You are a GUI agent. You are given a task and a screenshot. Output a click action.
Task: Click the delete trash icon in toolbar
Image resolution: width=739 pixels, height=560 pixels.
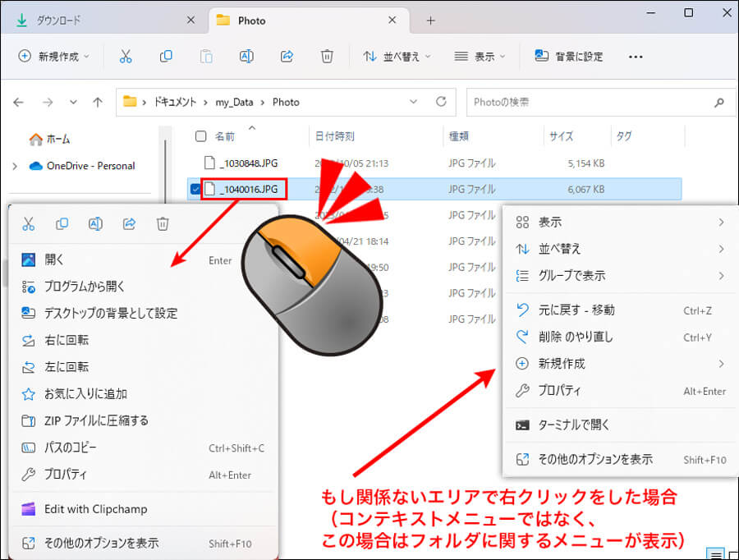click(x=327, y=57)
